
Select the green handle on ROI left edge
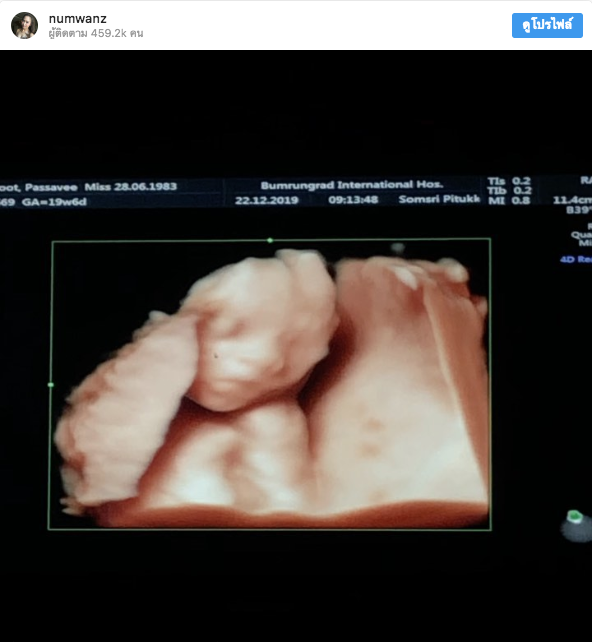[51, 385]
